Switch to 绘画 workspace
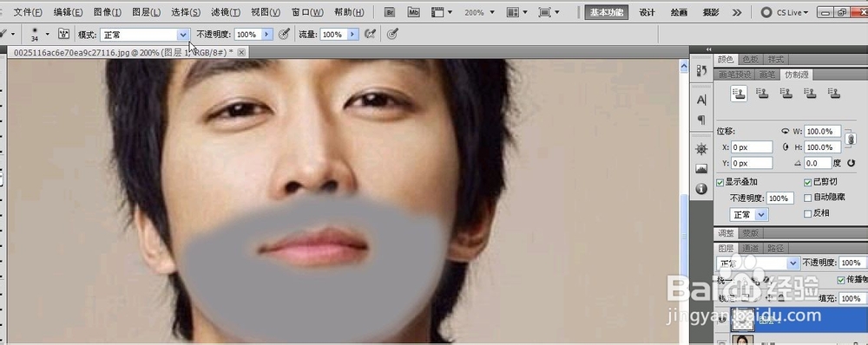The image size is (868, 345). 679,12
